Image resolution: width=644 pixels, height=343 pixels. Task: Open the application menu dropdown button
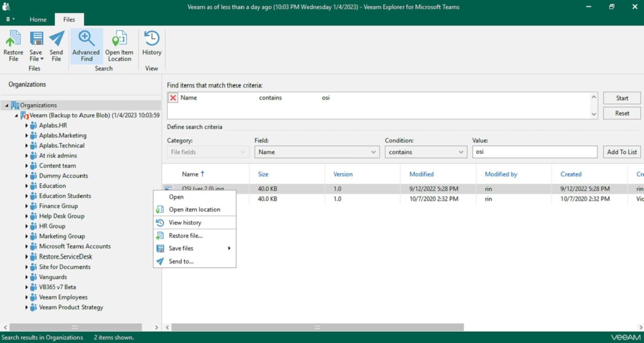(10, 20)
